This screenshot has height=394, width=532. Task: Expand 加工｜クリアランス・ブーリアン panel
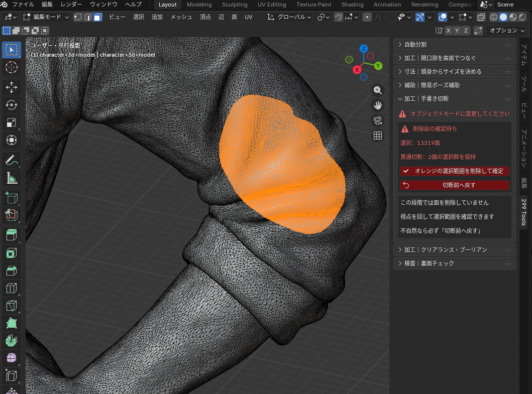[x=455, y=249]
